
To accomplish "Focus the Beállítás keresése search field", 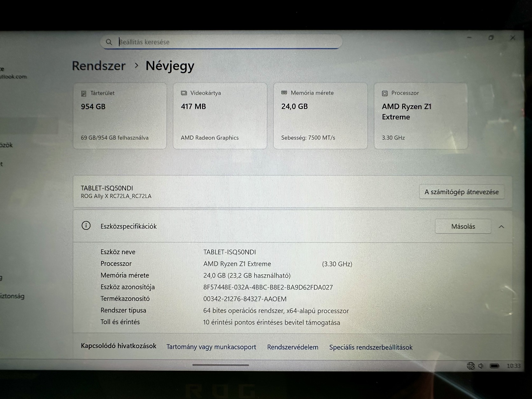I will [221, 42].
